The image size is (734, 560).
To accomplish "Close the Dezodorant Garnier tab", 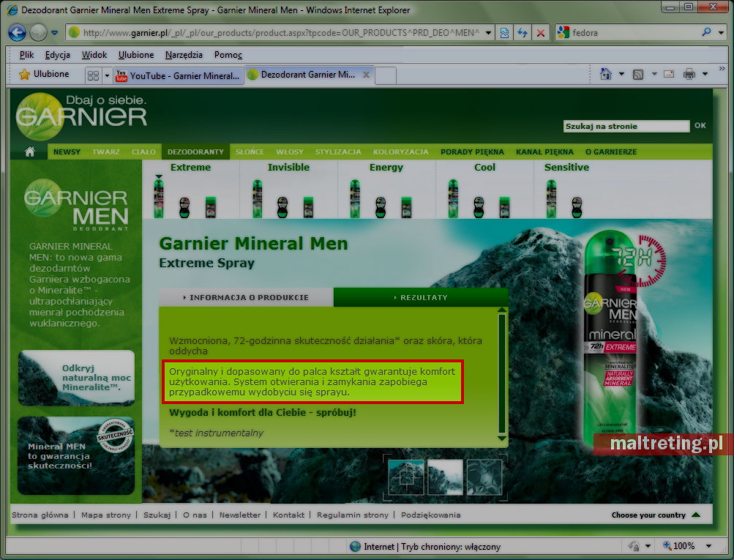I will (x=366, y=75).
